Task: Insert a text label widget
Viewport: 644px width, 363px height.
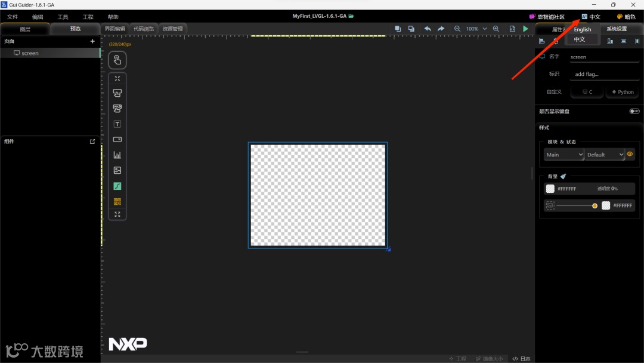Action: pos(117,124)
